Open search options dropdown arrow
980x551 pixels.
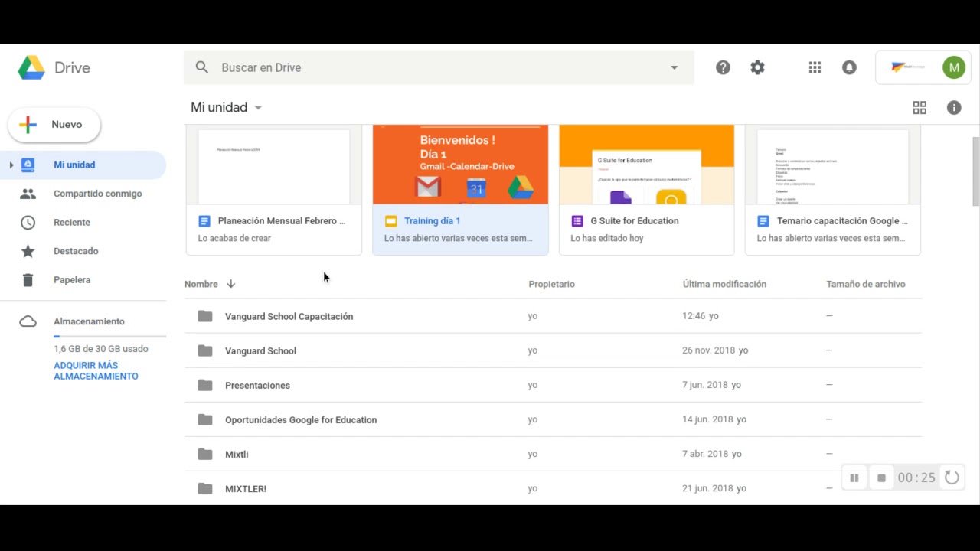point(674,67)
